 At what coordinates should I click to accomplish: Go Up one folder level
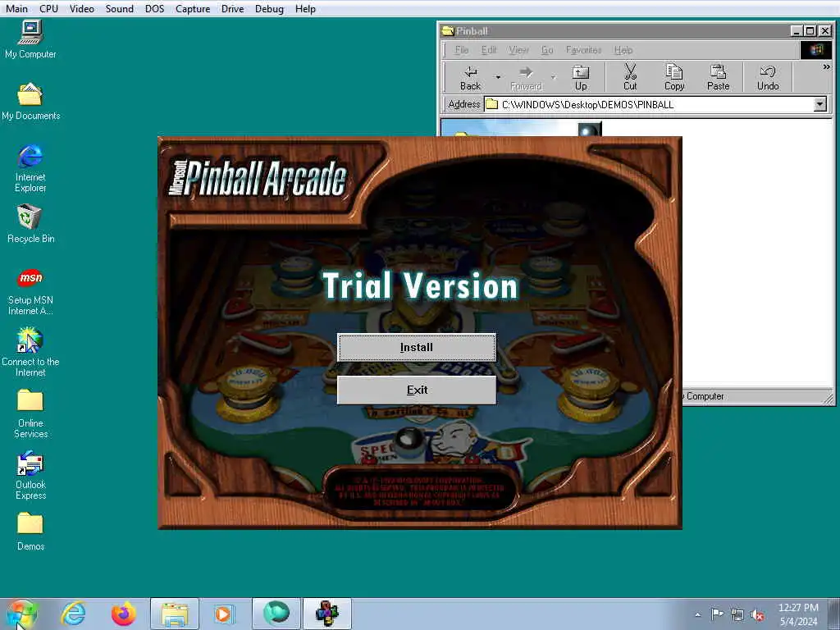click(x=581, y=78)
